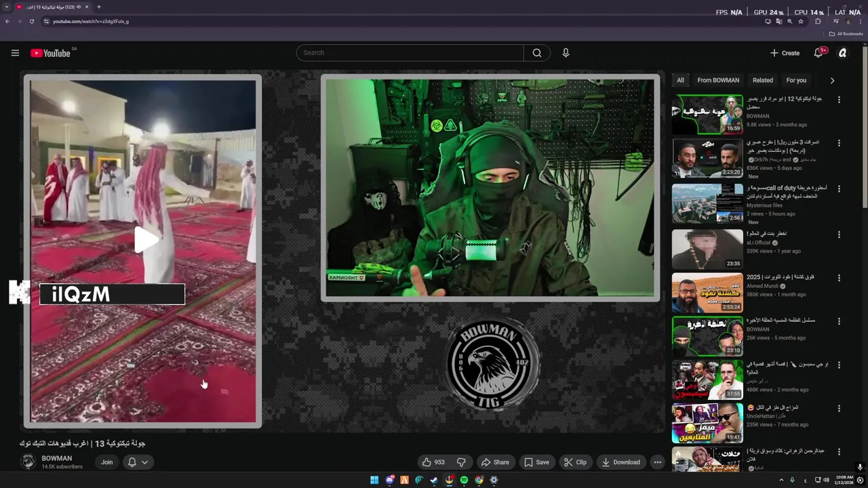This screenshot has width=868, height=488.
Task: Select the For you filter chip
Action: [796, 80]
